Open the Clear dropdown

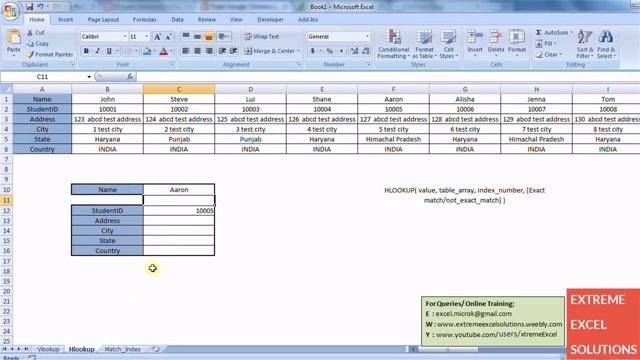[549, 54]
